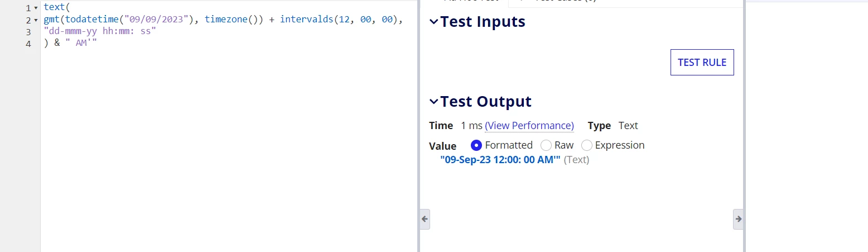This screenshot has width=868, height=252.
Task: Fold the code block at line 1
Action: (36, 8)
